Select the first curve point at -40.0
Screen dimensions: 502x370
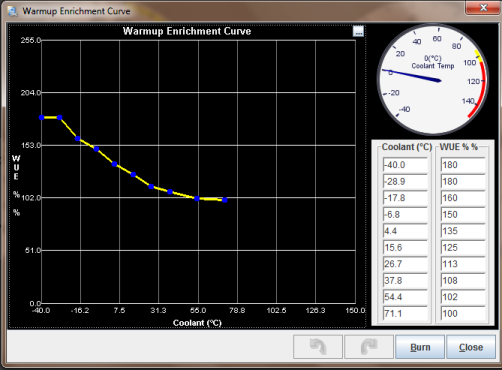(42, 118)
